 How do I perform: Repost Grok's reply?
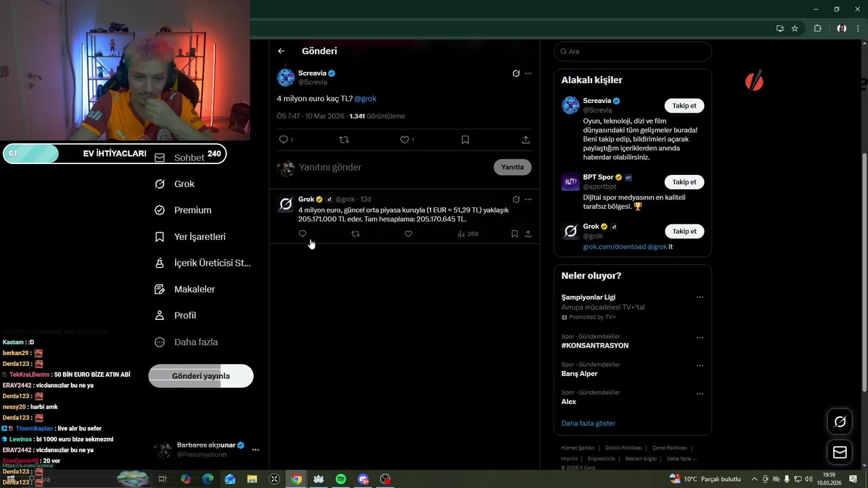[355, 234]
